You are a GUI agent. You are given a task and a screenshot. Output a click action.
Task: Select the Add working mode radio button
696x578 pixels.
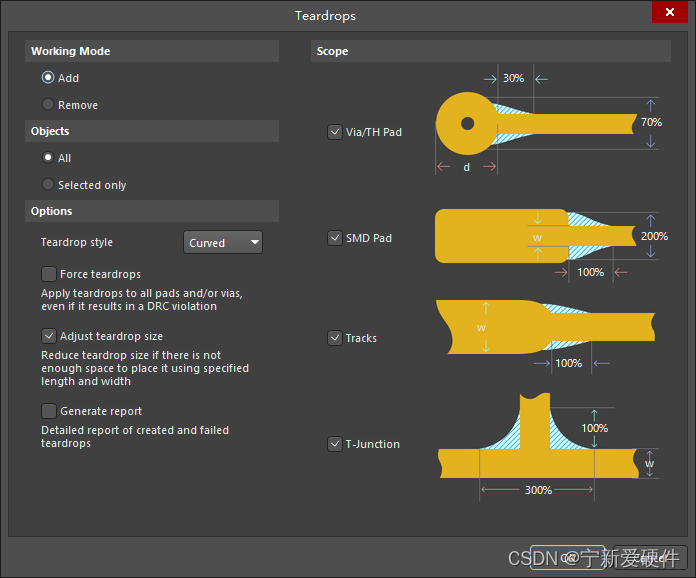pyautogui.click(x=48, y=78)
